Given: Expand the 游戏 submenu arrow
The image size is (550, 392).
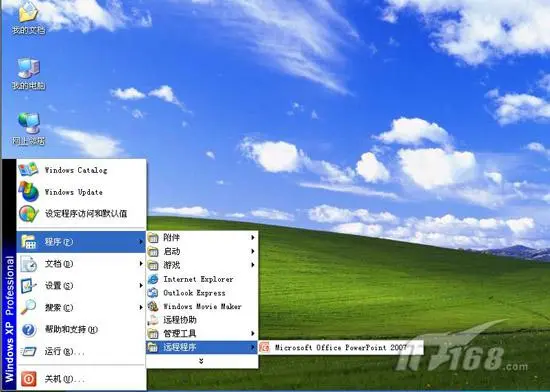Looking at the screenshot, I should click(x=253, y=265).
